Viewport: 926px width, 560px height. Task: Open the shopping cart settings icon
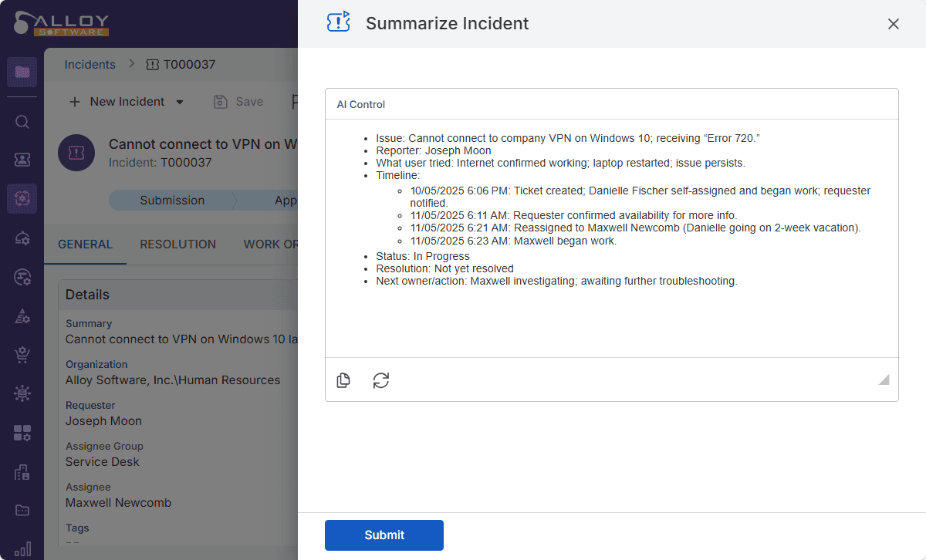pyautogui.click(x=22, y=355)
